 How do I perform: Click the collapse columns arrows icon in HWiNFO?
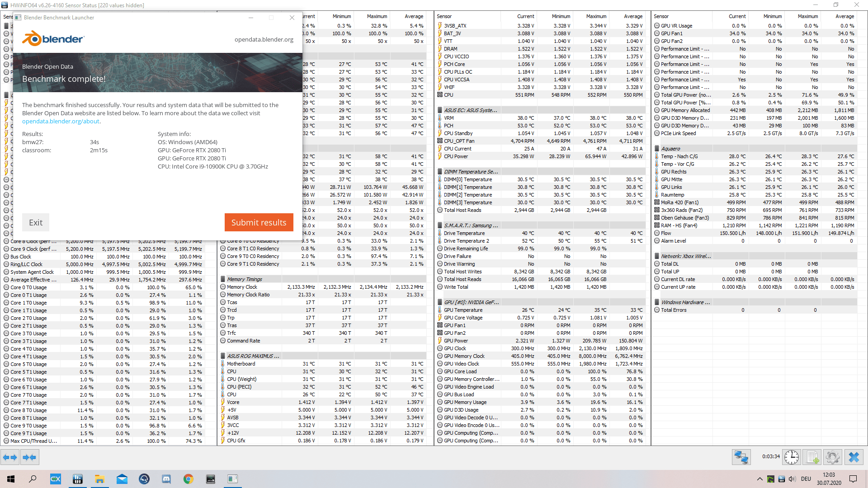pyautogui.click(x=29, y=457)
